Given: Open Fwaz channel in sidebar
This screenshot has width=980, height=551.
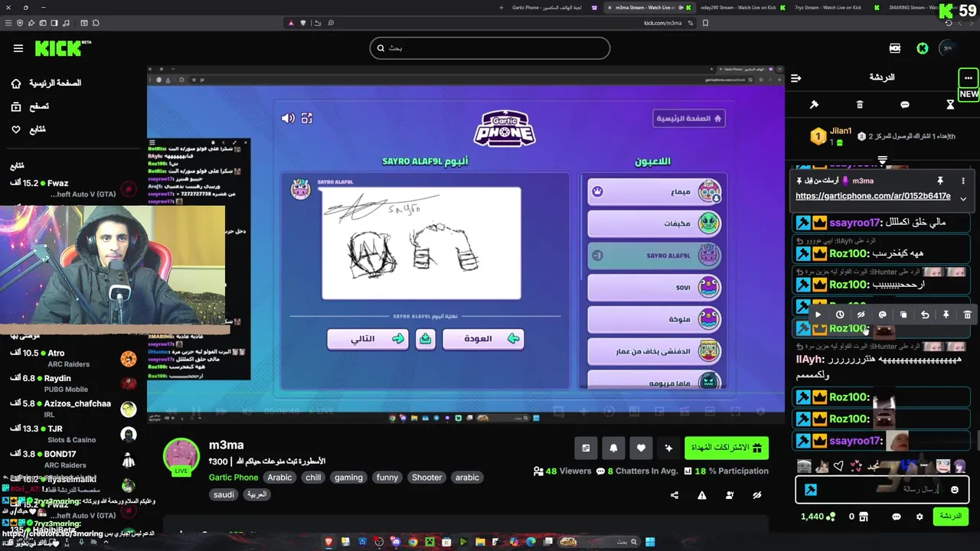Looking at the screenshot, I should point(73,188).
